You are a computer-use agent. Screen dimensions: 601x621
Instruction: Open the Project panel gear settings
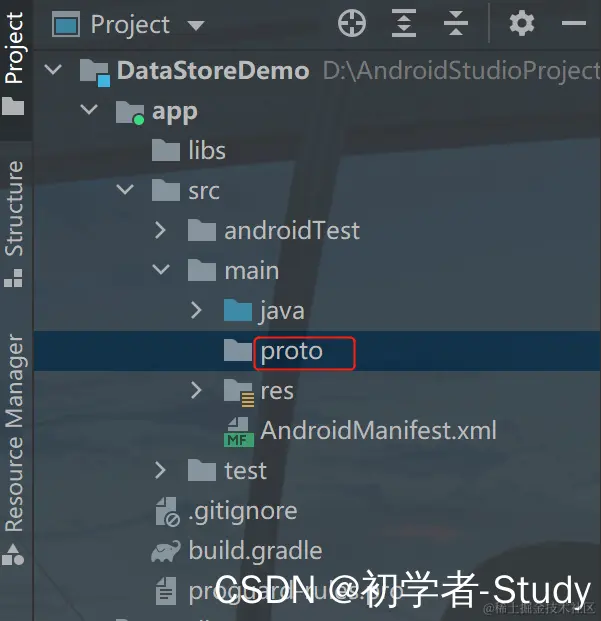521,23
